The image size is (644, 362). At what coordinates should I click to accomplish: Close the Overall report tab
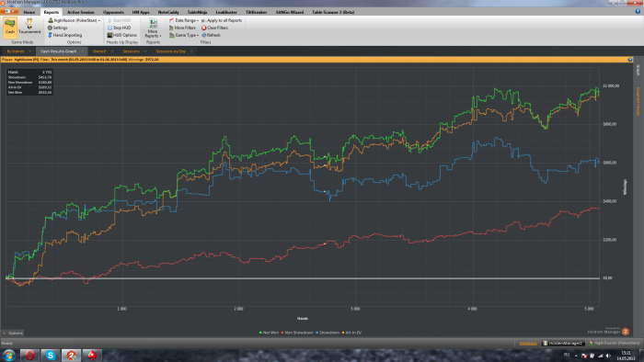click(112, 51)
